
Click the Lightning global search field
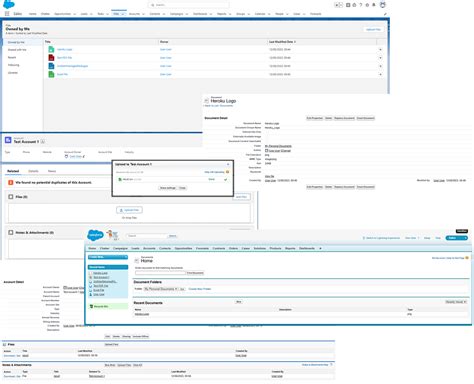coord(189,5)
